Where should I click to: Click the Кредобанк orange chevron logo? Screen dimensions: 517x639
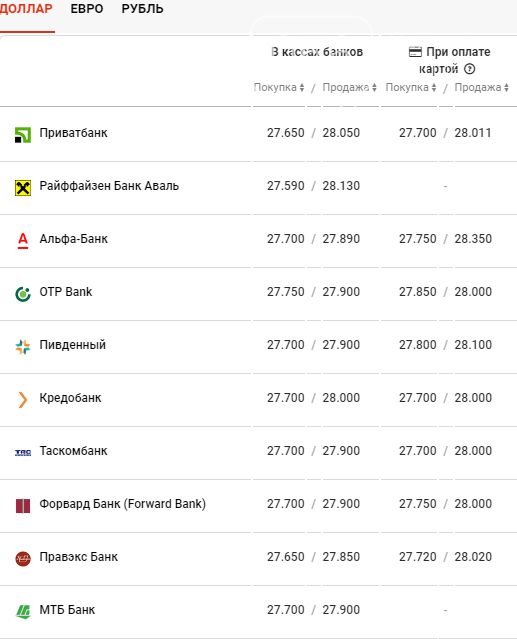point(23,399)
